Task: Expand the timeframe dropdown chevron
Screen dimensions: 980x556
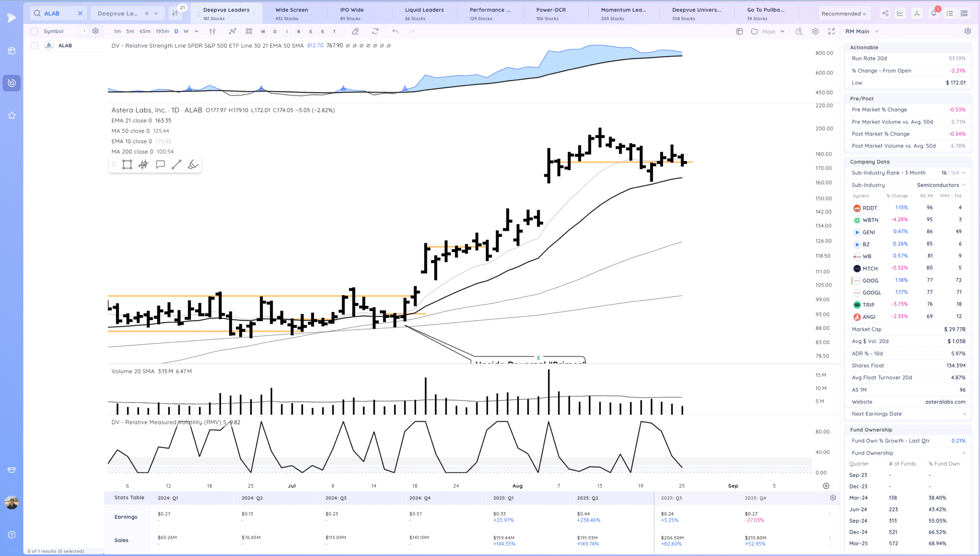Action: (x=196, y=31)
